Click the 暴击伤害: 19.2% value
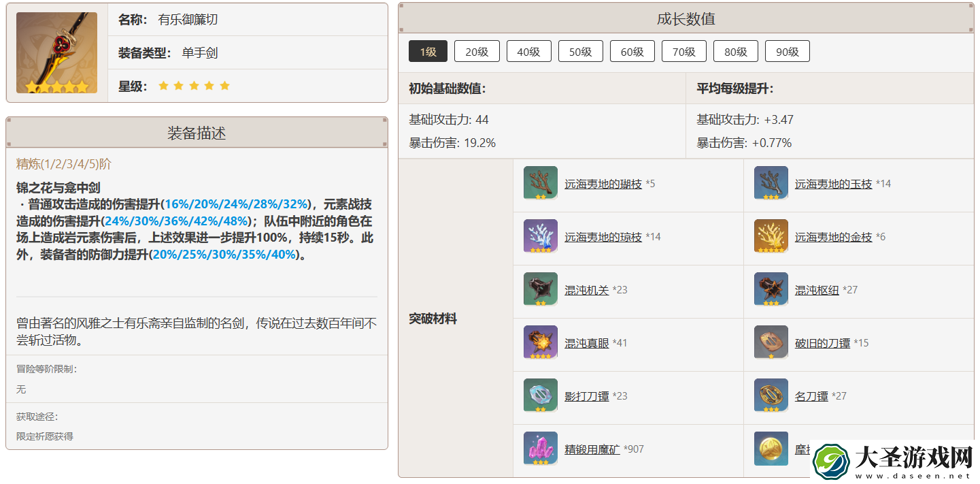This screenshot has width=980, height=484. (452, 143)
